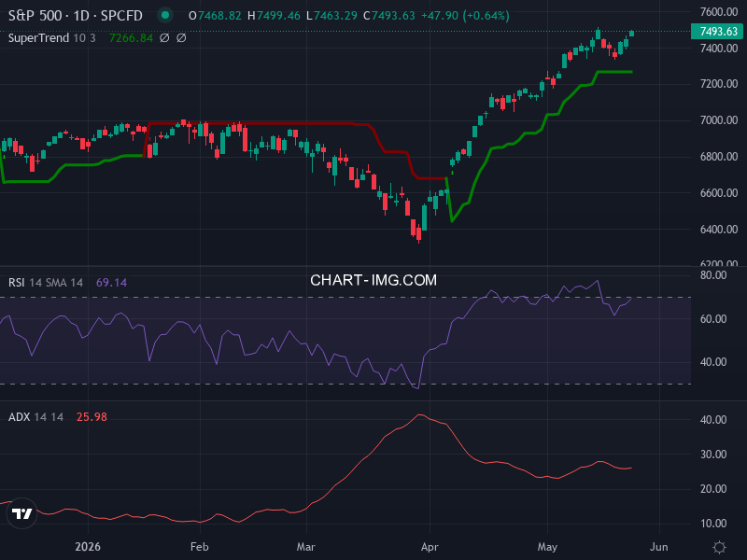Image resolution: width=747 pixels, height=560 pixels.
Task: Select the S&P 500 · 1D · SPCFD title
Action: 76,16
